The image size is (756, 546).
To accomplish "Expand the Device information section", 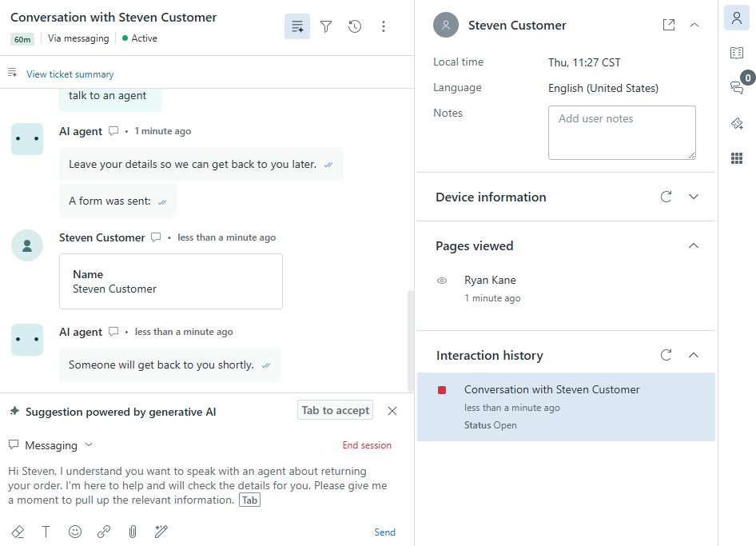I will pyautogui.click(x=694, y=196).
